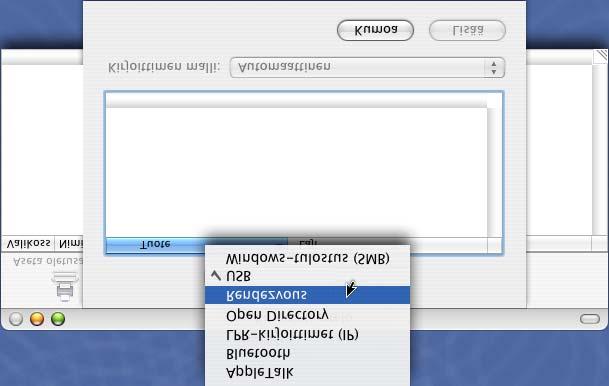
Task: Choose Open Directory from the menu
Action: click(x=307, y=315)
